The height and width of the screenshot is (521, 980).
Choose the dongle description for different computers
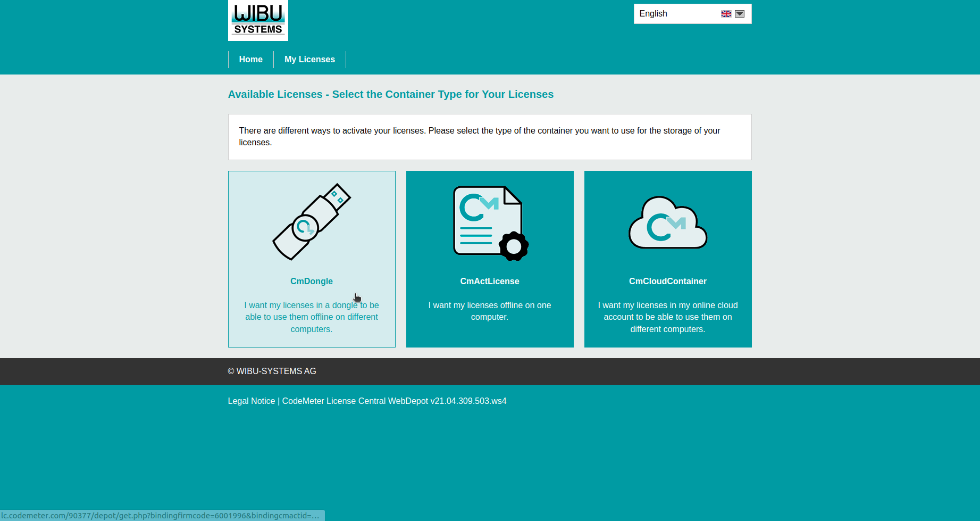[x=312, y=317]
